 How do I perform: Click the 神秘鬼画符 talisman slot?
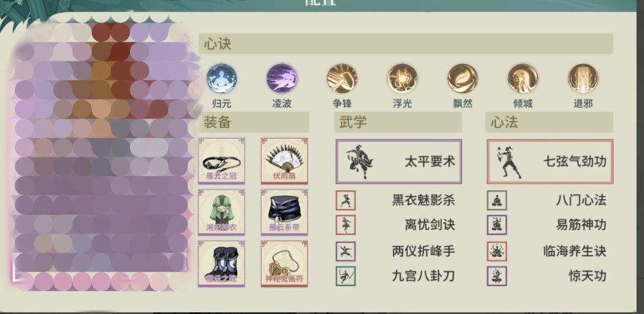(284, 263)
